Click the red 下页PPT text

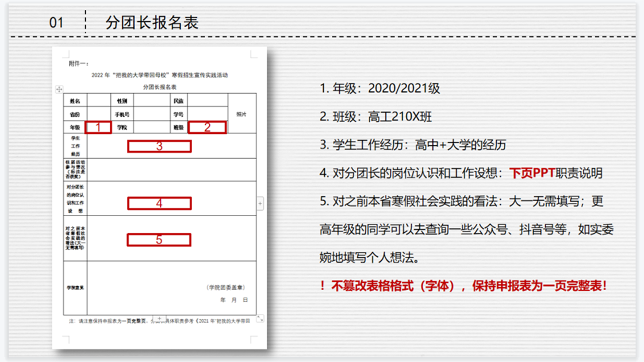click(532, 173)
